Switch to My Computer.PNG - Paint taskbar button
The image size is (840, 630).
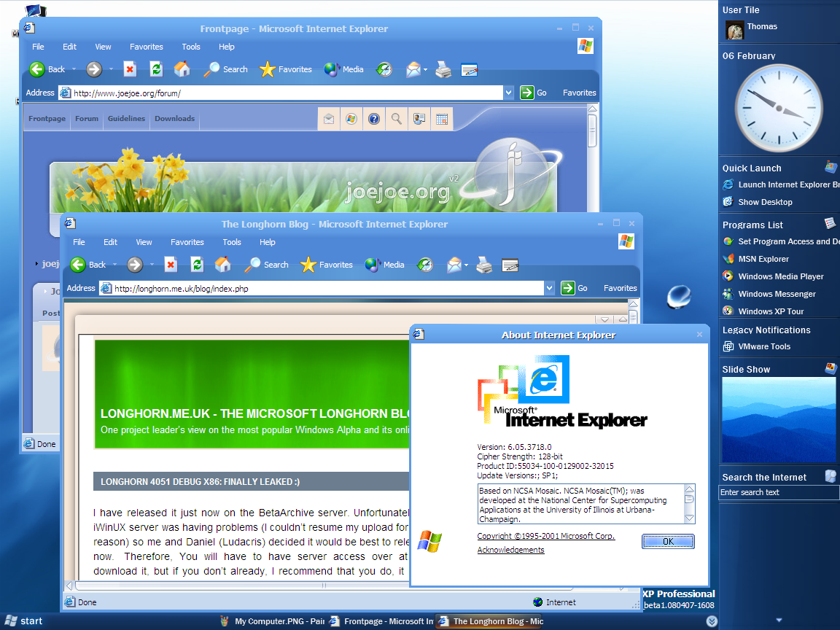coord(273,621)
